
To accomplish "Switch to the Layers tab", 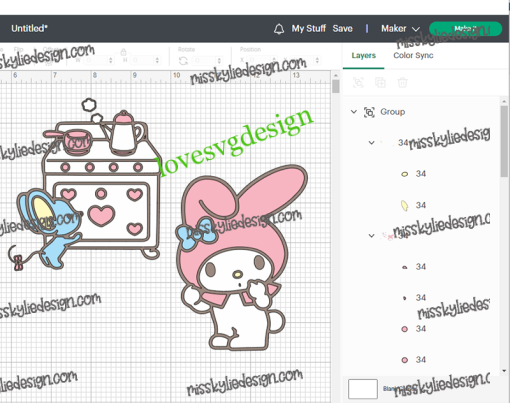I will point(363,55).
